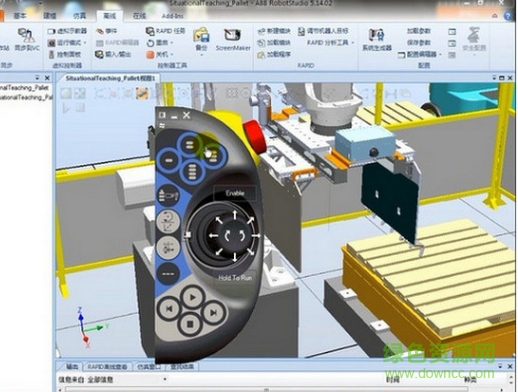Select the SituationalTeaching_Pallet view tab
This screenshot has height=392, width=518.
[x=109, y=78]
